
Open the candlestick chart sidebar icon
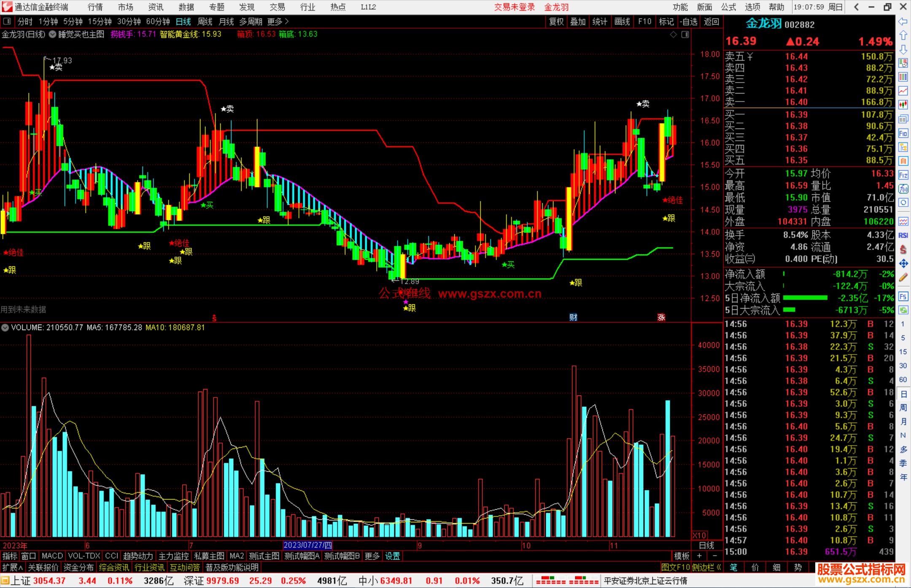[903, 105]
